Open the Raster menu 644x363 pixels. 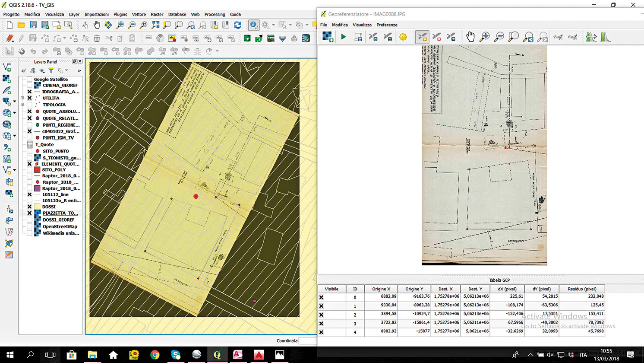(157, 14)
